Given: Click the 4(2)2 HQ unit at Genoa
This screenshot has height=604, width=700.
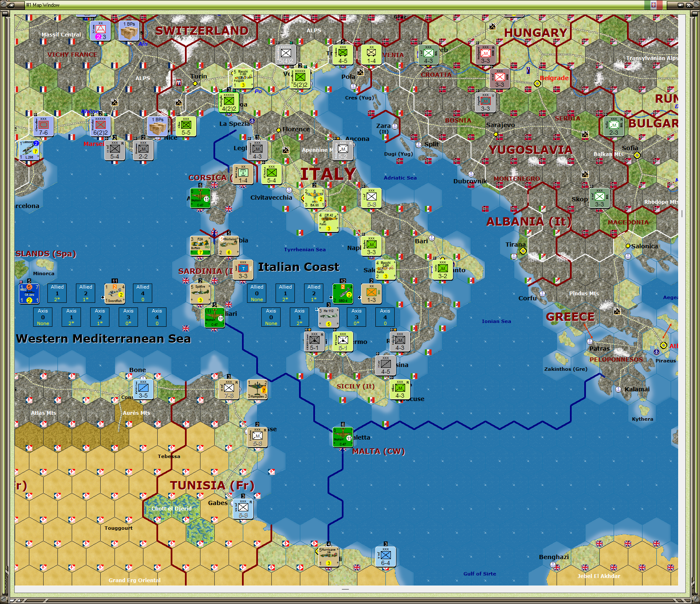Looking at the screenshot, I should [x=229, y=102].
